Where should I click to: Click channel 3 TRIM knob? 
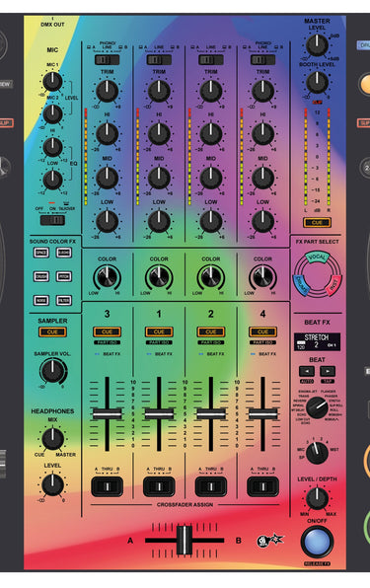click(108, 91)
